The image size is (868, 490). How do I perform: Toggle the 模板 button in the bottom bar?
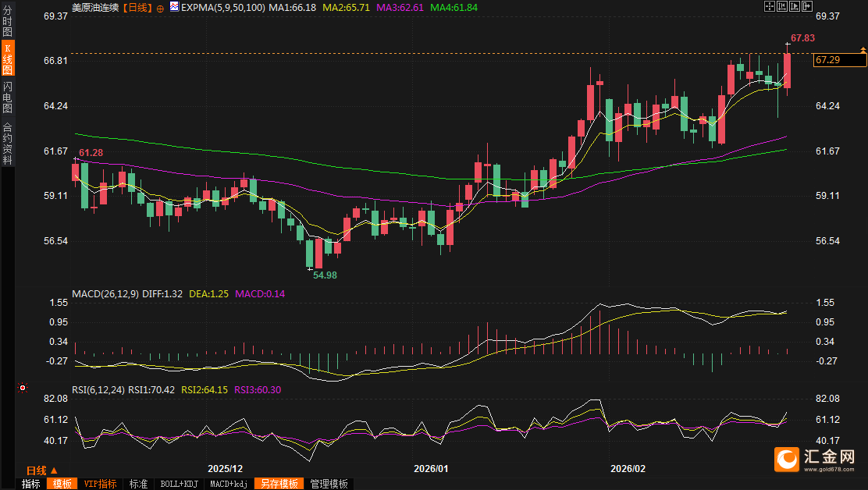pyautogui.click(x=62, y=484)
